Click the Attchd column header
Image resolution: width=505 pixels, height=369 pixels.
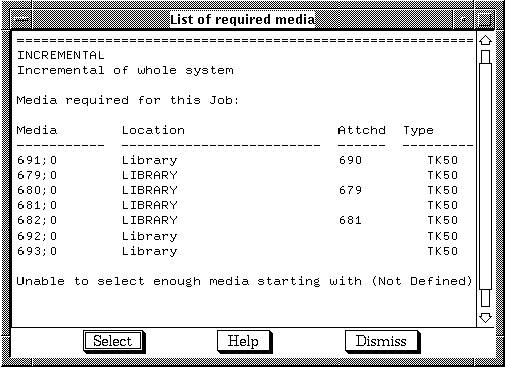click(x=362, y=130)
